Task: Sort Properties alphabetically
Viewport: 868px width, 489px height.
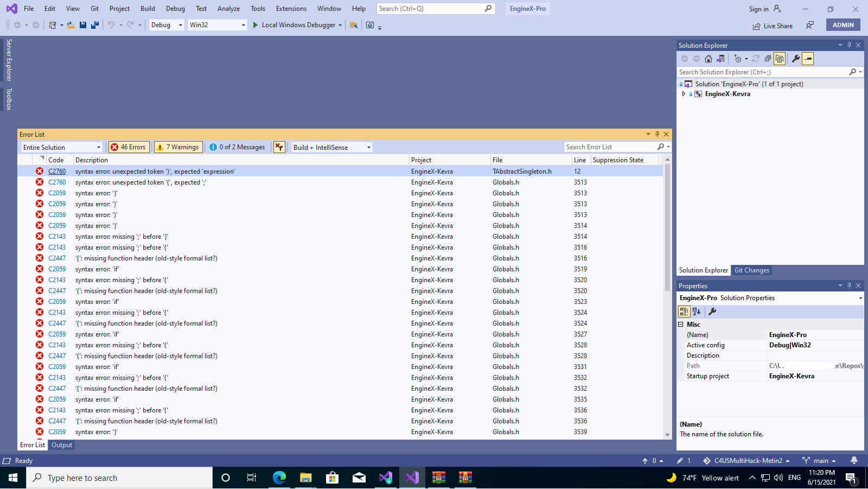Action: point(697,312)
